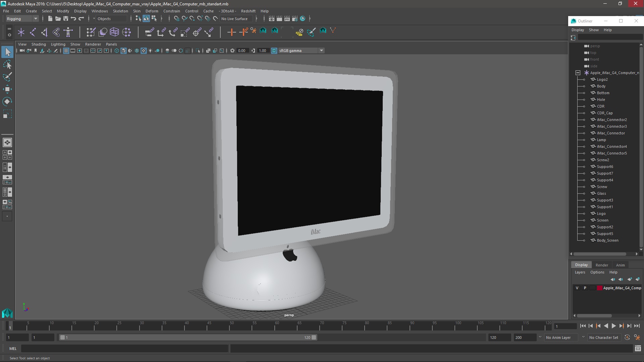Open the sRGB gamma view transform dropdown
This screenshot has width=644, height=362.
pos(301,51)
